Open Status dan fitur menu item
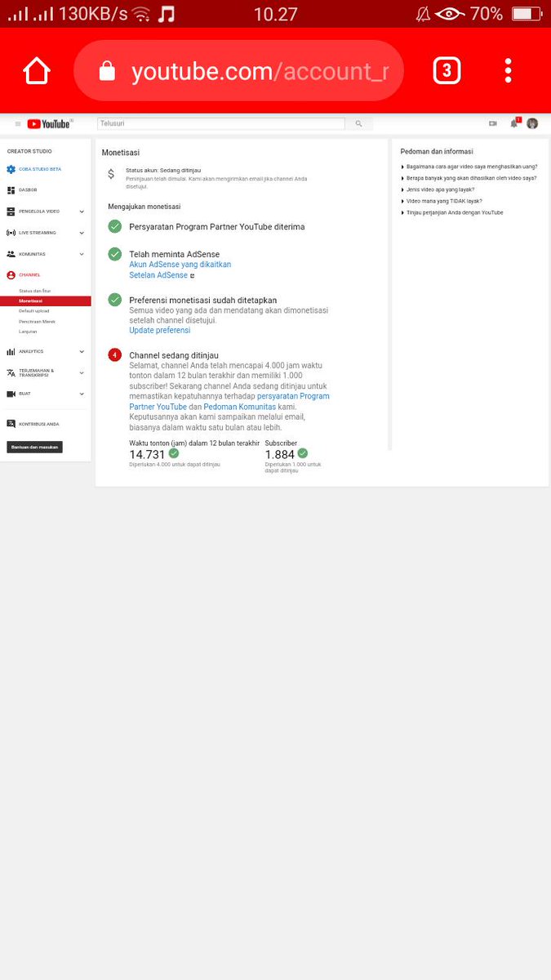The width and height of the screenshot is (551, 980). point(35,291)
